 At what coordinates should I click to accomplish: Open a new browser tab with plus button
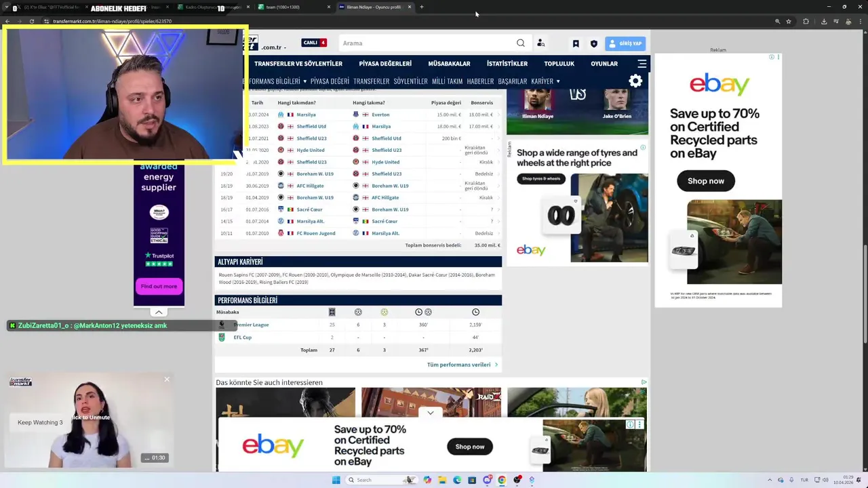[x=422, y=7]
